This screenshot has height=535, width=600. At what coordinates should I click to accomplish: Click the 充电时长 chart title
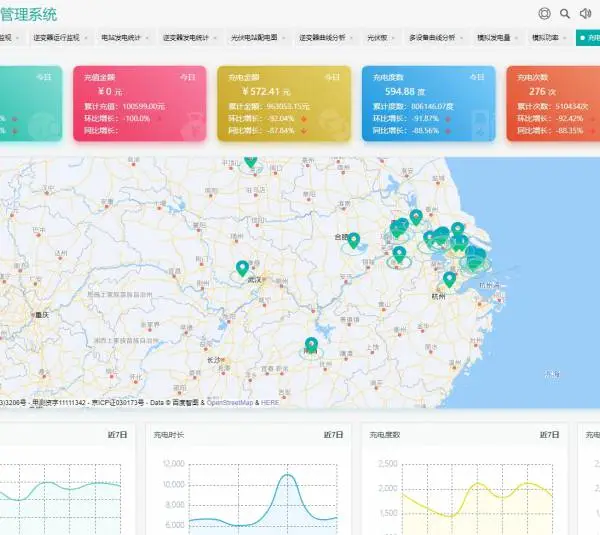169,435
